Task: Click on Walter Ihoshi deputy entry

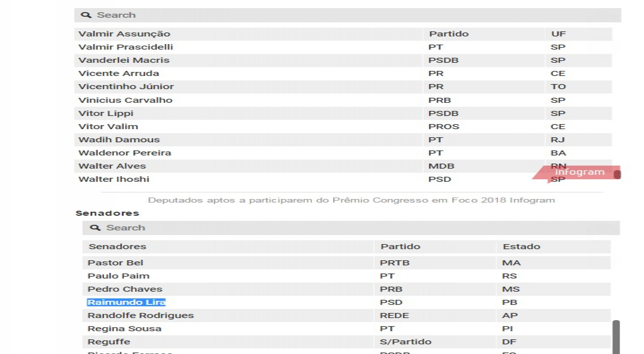Action: point(114,179)
